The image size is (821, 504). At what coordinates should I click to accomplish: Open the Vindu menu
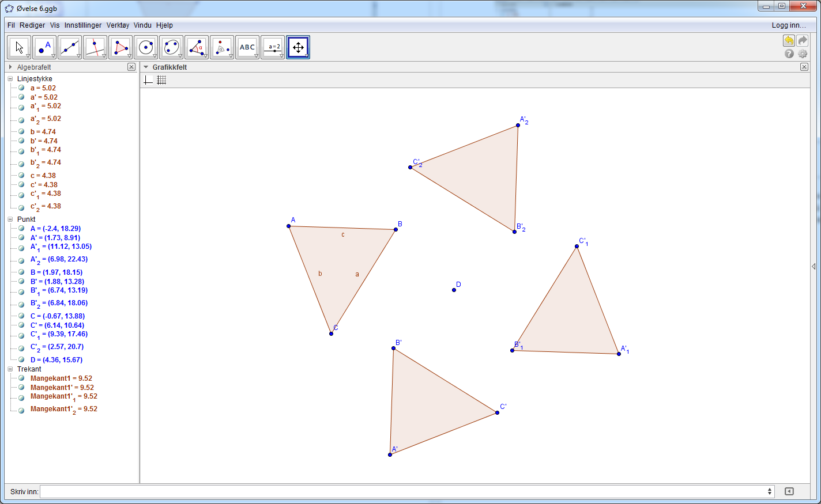(x=142, y=25)
